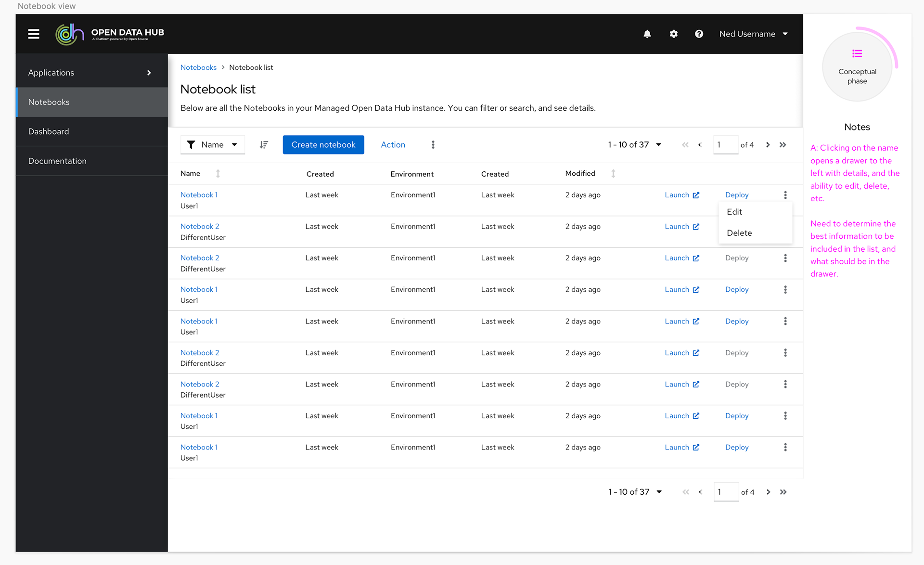The image size is (924, 565).
Task: Launch the notebook in the second row
Action: (x=682, y=226)
